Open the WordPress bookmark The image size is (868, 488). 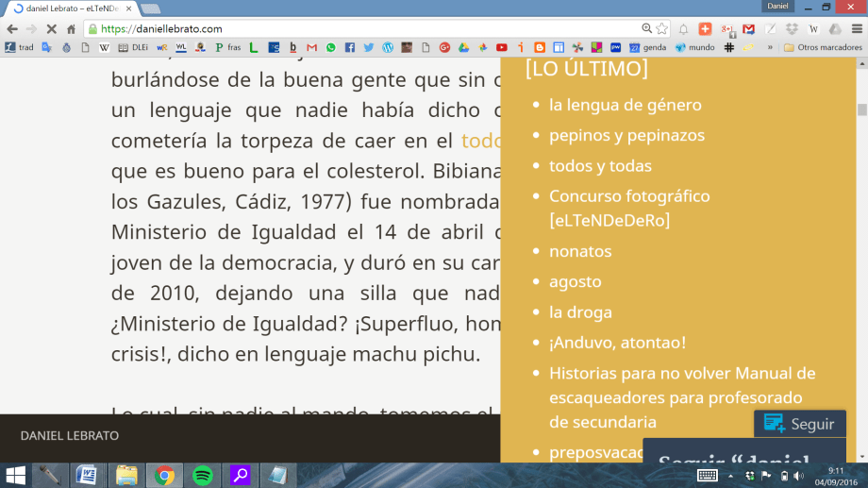388,47
